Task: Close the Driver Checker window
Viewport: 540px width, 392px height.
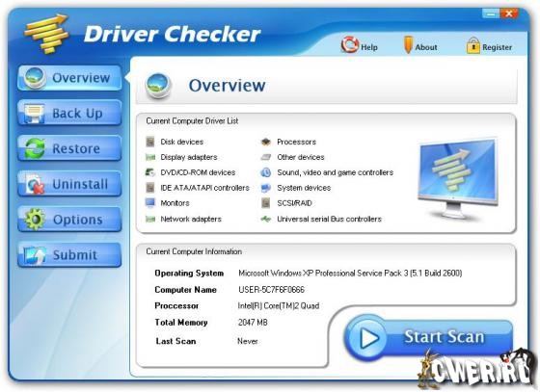Action: pos(509,13)
